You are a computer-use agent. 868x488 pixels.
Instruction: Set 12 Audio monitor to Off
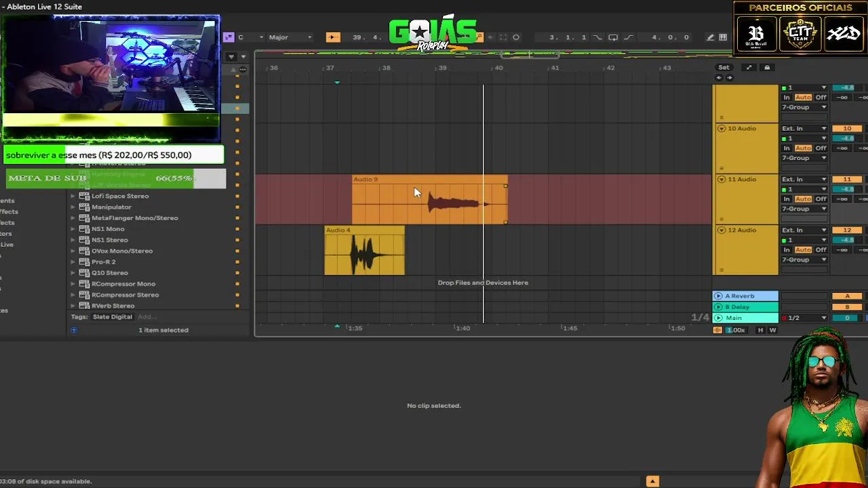click(821, 250)
